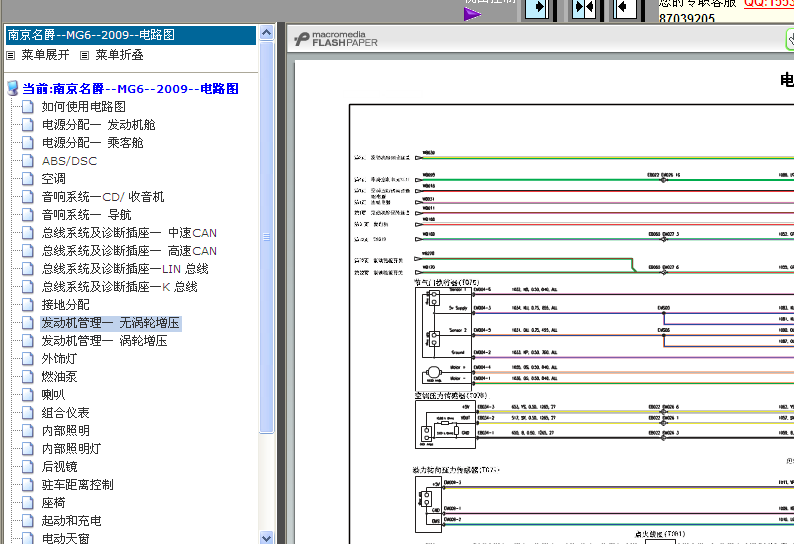Open 驻车距离控制 diagram

[77, 485]
